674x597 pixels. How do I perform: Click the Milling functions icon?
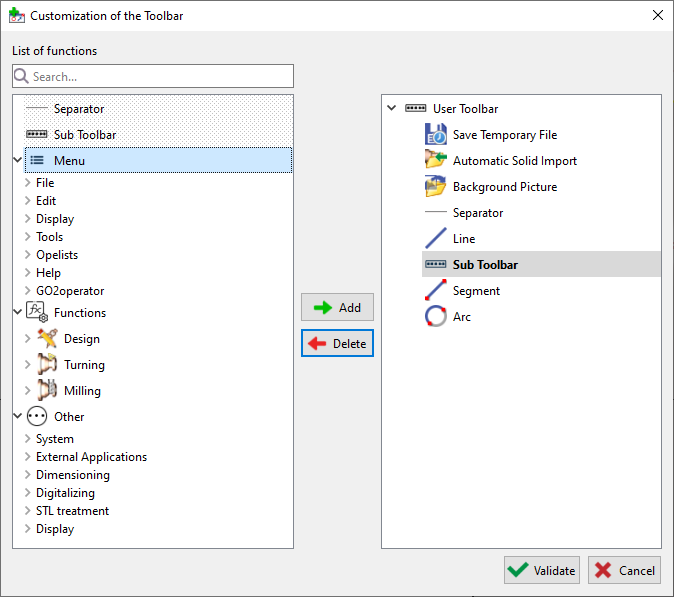[x=47, y=391]
